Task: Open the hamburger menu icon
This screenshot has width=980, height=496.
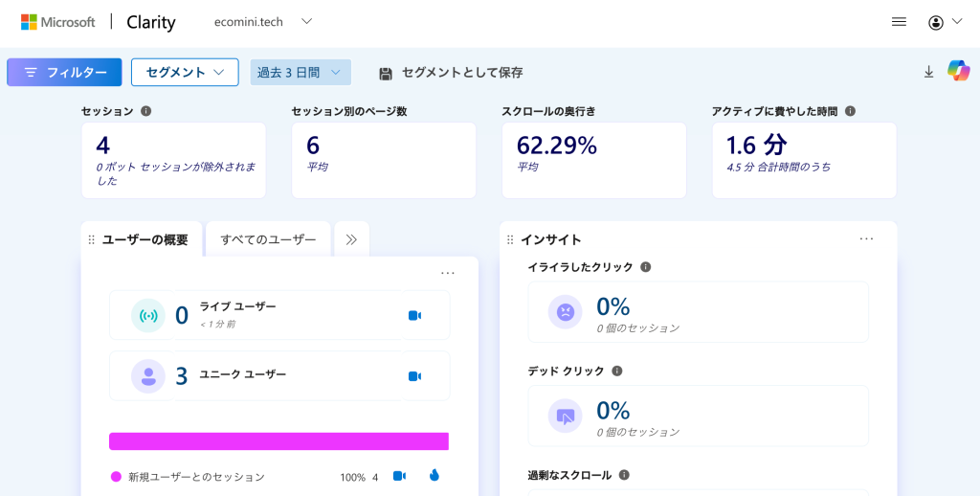Action: coord(899,22)
